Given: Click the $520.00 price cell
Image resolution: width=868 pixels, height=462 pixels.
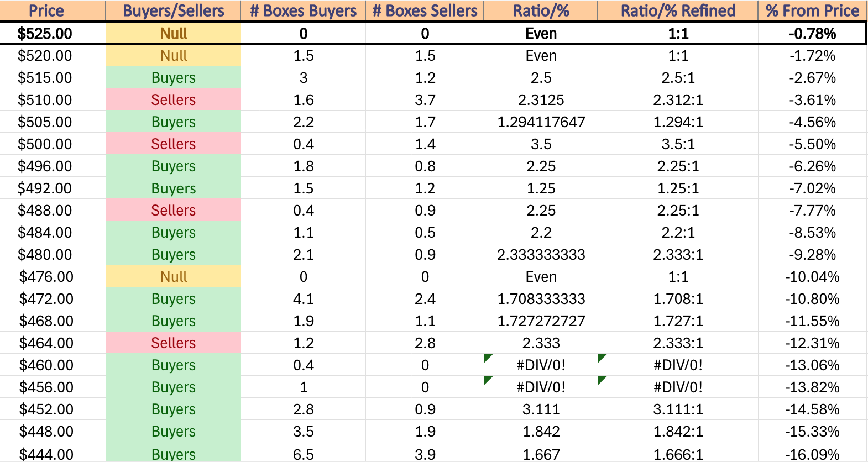Looking at the screenshot, I should pyautogui.click(x=53, y=55).
